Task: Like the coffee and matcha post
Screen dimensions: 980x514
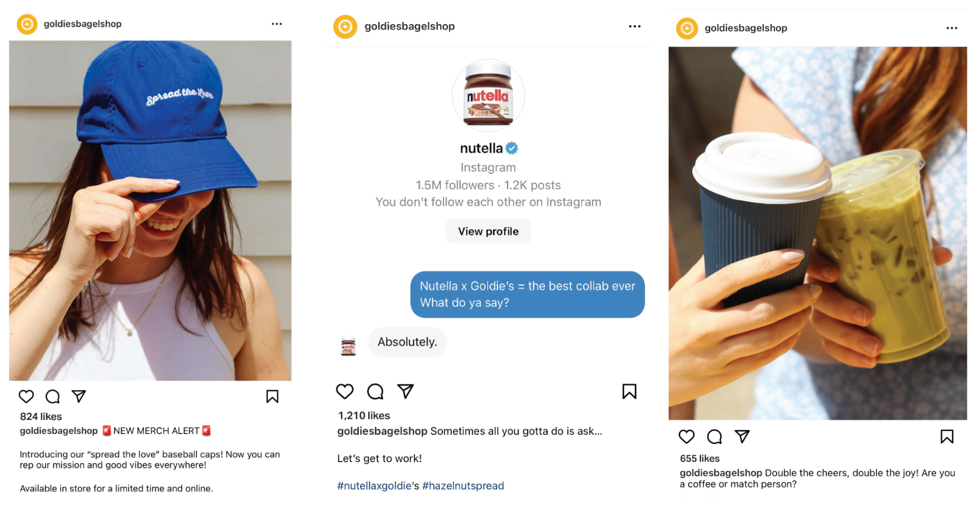Action: pyautogui.click(x=686, y=436)
